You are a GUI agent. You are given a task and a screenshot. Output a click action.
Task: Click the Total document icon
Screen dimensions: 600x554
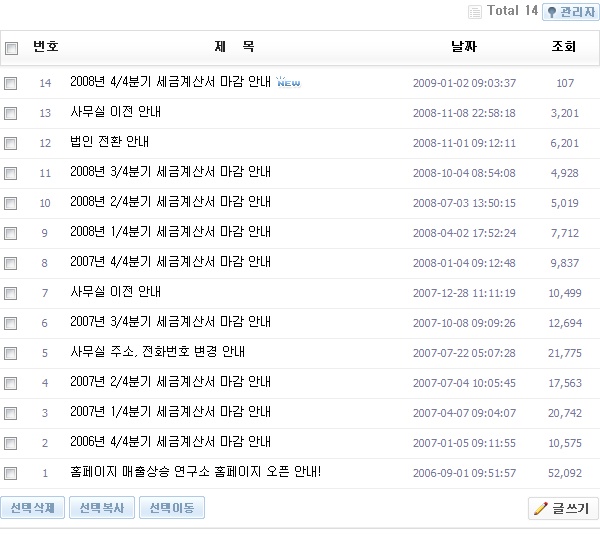tap(474, 12)
